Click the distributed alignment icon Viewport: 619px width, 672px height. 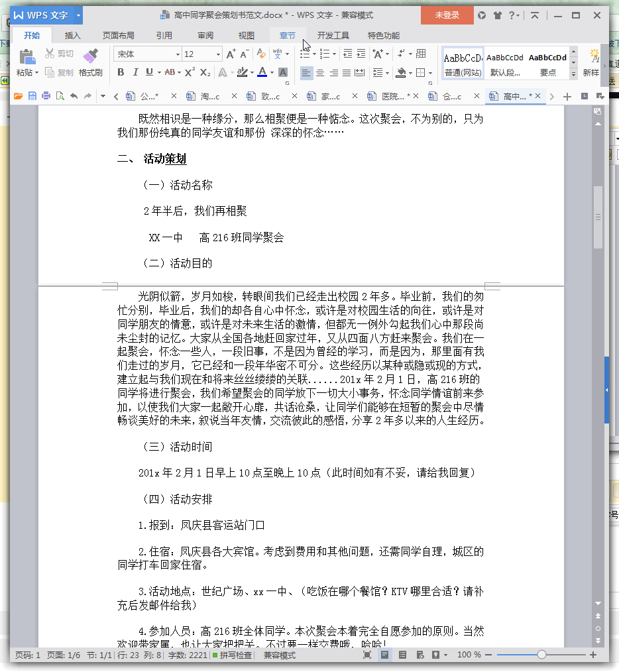tap(360, 73)
